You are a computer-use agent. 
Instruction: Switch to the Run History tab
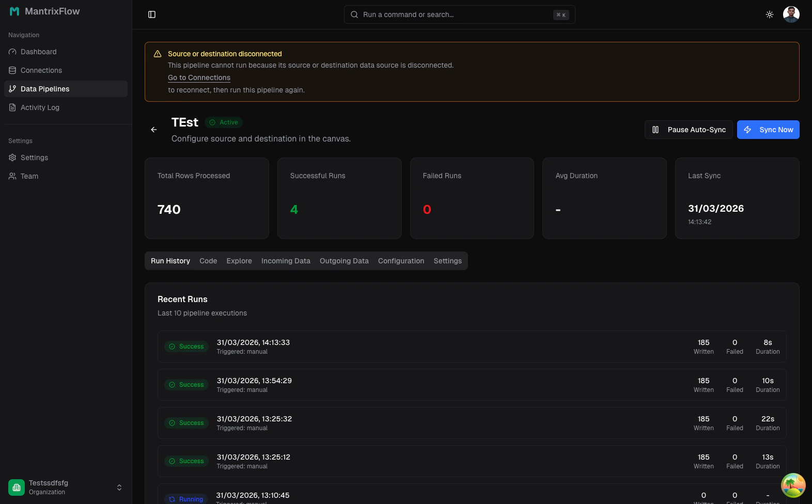170,261
